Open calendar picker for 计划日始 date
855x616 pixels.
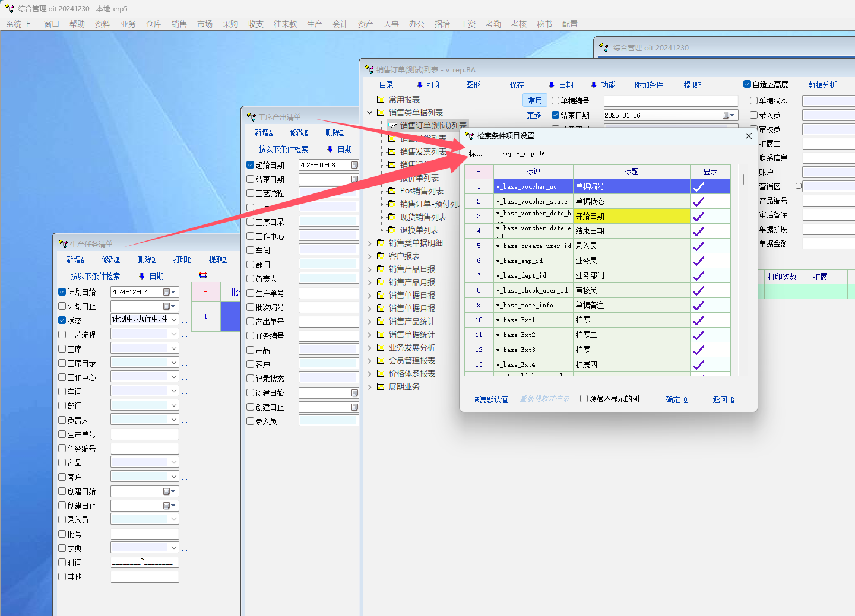pos(167,292)
